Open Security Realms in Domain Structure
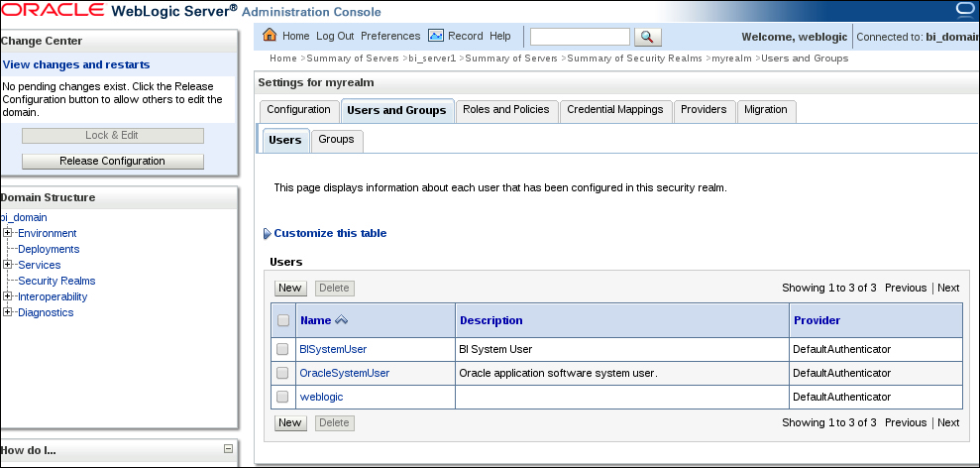 pyautogui.click(x=56, y=281)
